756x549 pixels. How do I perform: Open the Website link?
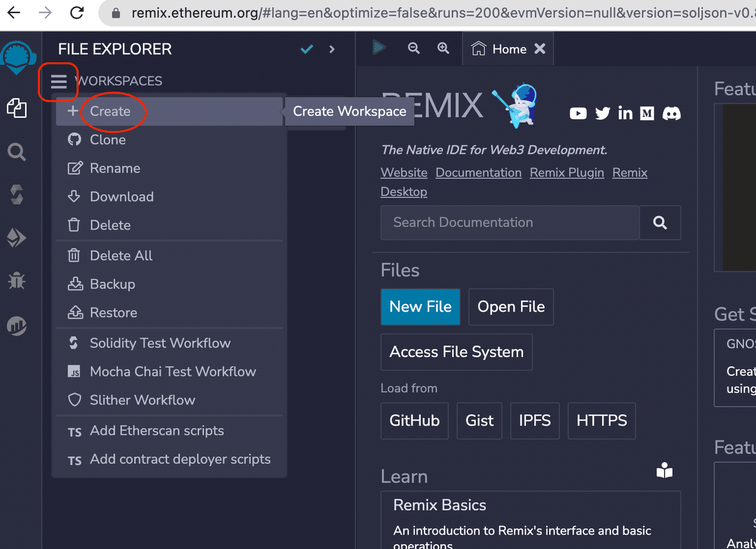404,173
